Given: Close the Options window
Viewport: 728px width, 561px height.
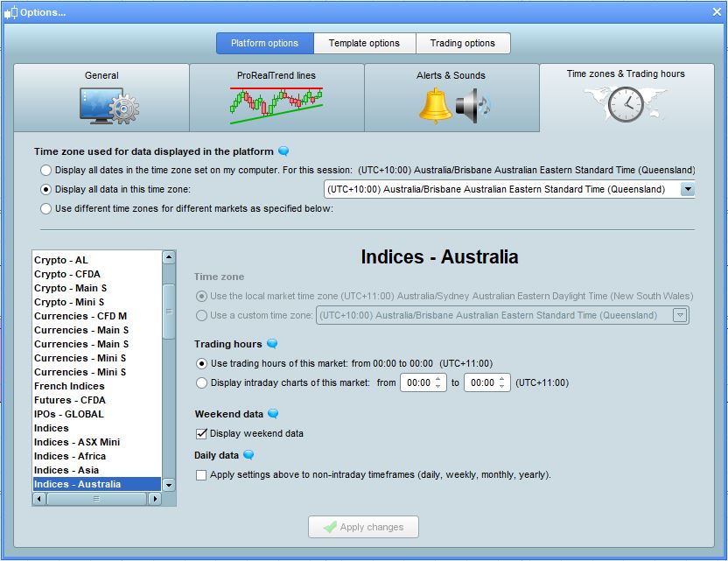Looking at the screenshot, I should 717,12.
